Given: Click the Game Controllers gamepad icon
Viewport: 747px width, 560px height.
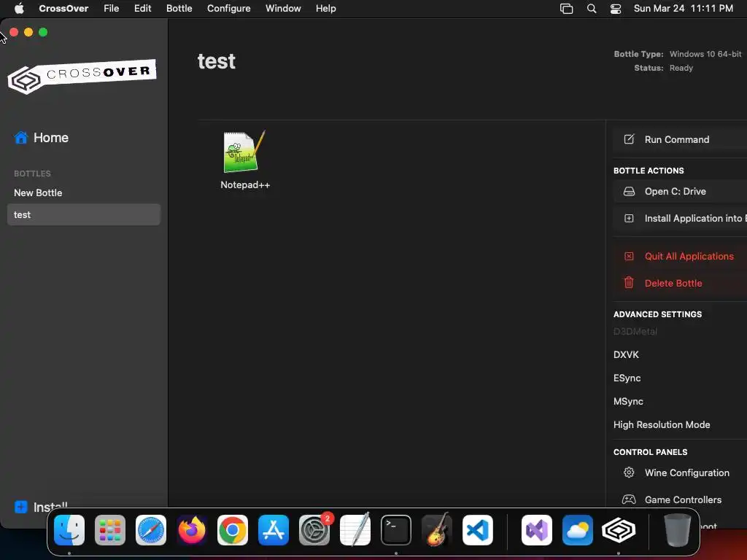Looking at the screenshot, I should (629, 499).
